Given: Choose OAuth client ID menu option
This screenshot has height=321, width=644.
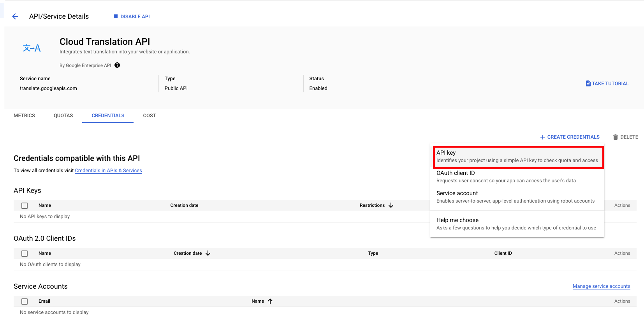Looking at the screenshot, I should click(517, 177).
